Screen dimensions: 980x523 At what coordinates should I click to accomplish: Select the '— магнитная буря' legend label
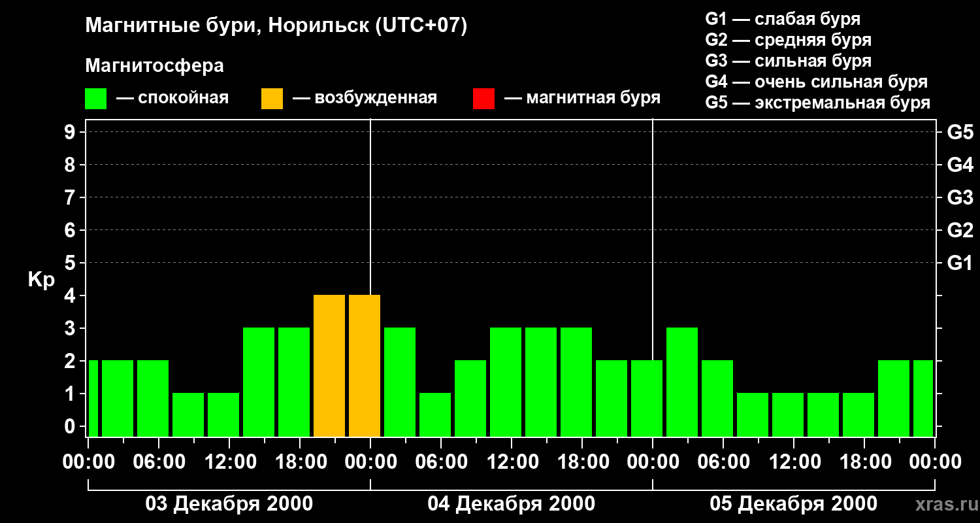(x=582, y=98)
